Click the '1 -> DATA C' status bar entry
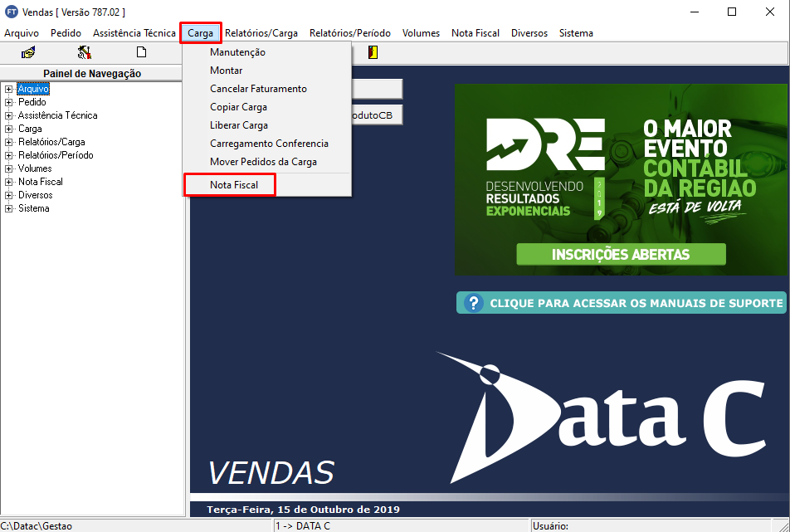Viewport: 790px width, 532px height. [303, 526]
